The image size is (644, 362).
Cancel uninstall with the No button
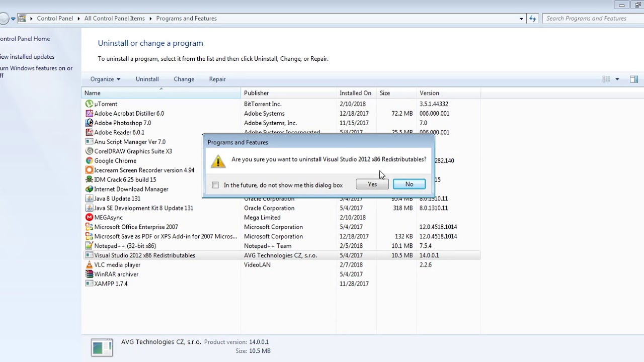click(409, 185)
